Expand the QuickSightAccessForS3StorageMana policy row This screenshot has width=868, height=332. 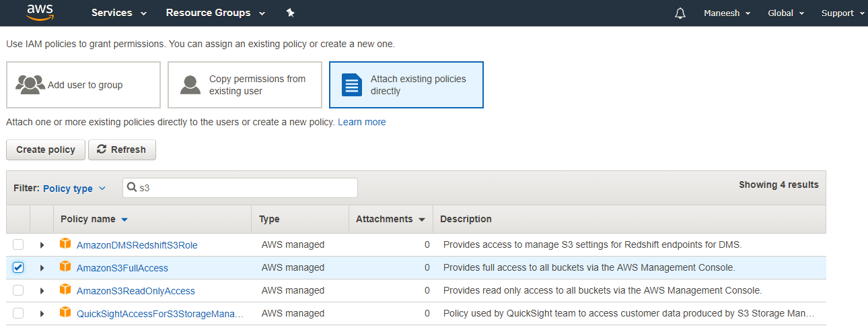[x=42, y=314]
